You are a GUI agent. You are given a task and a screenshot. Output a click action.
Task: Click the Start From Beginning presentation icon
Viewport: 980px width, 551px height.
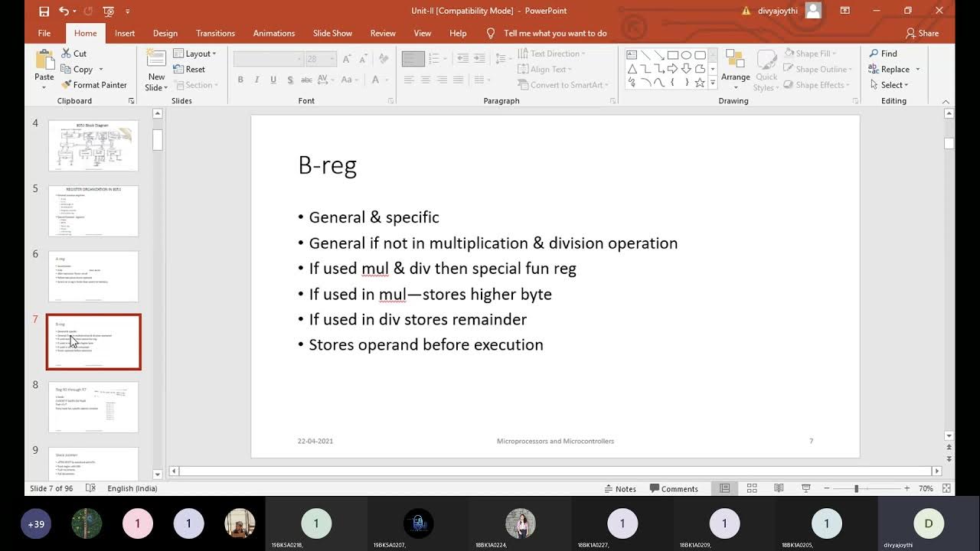(x=108, y=11)
